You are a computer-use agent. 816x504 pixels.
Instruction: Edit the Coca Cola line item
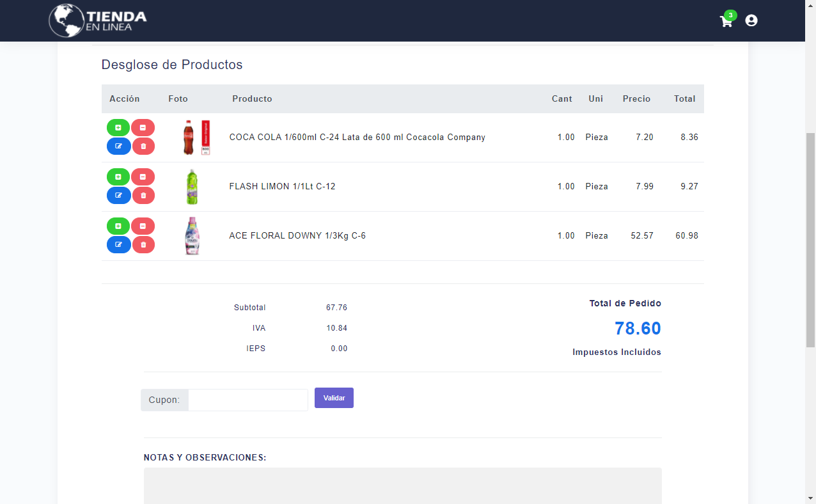[x=118, y=146]
